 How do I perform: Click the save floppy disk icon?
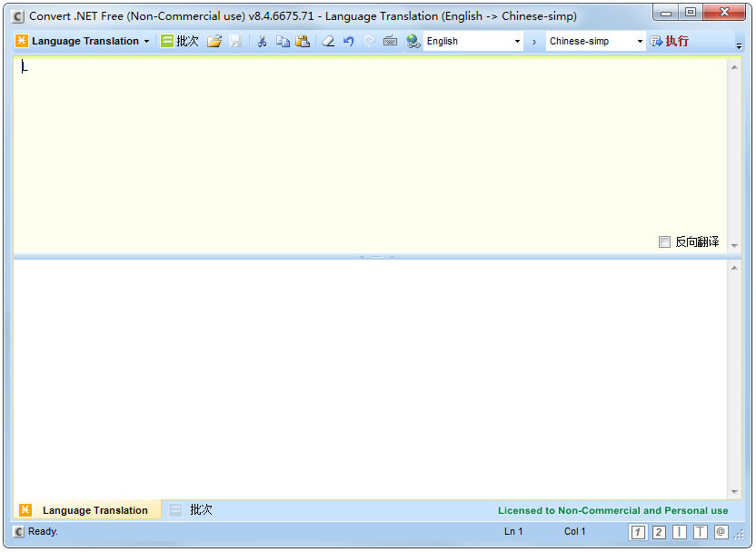click(235, 42)
